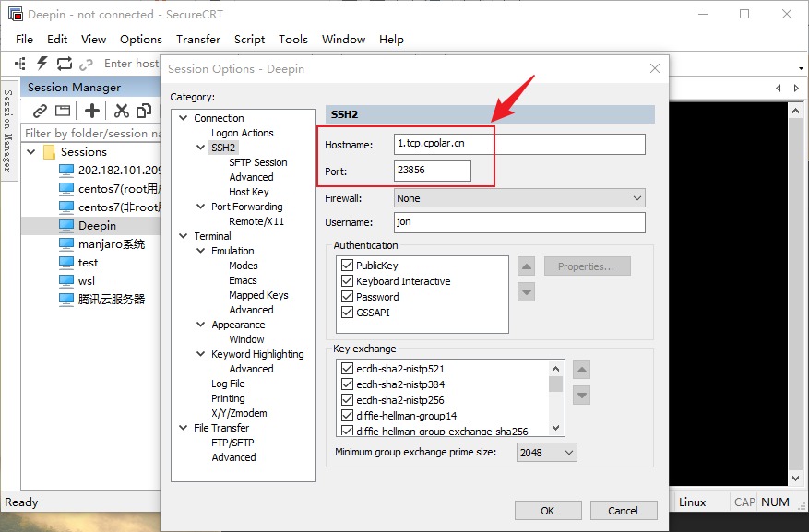Open the File menu
The width and height of the screenshot is (809, 532).
[24, 39]
